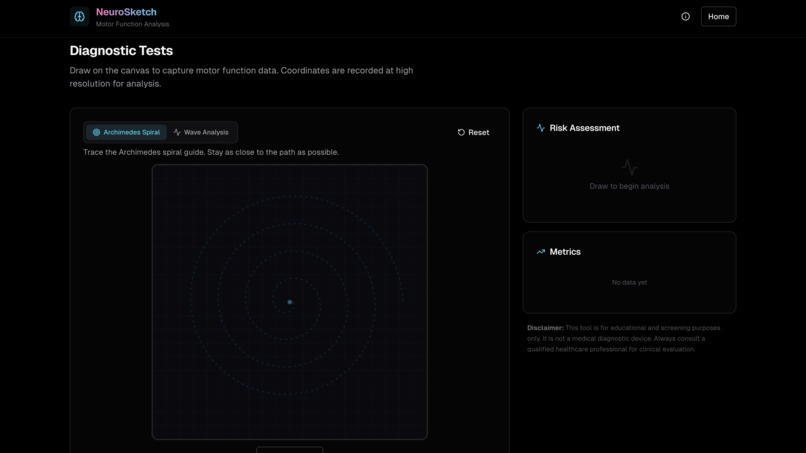Click the circular reset arrow icon
Screen dimensions: 806x453
(461, 132)
